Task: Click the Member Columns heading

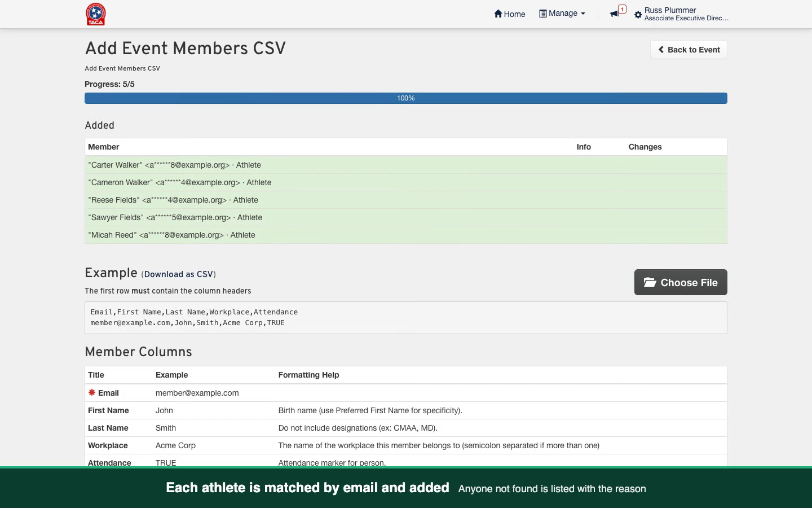Action: pos(138,352)
